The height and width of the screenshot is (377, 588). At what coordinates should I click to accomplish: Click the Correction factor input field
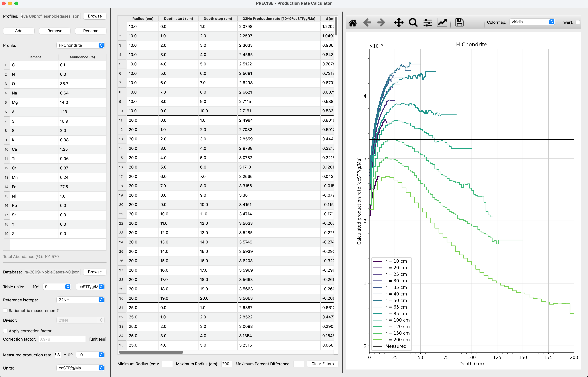[x=62, y=339]
